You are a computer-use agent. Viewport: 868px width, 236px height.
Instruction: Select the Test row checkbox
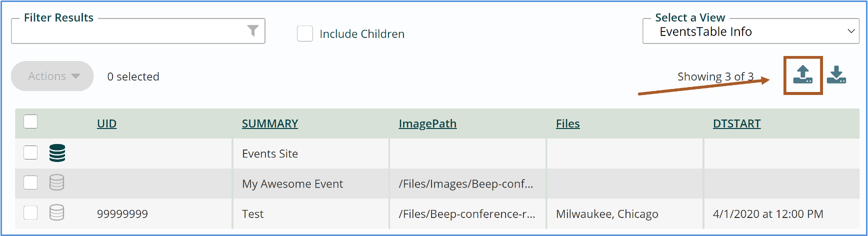pos(30,212)
